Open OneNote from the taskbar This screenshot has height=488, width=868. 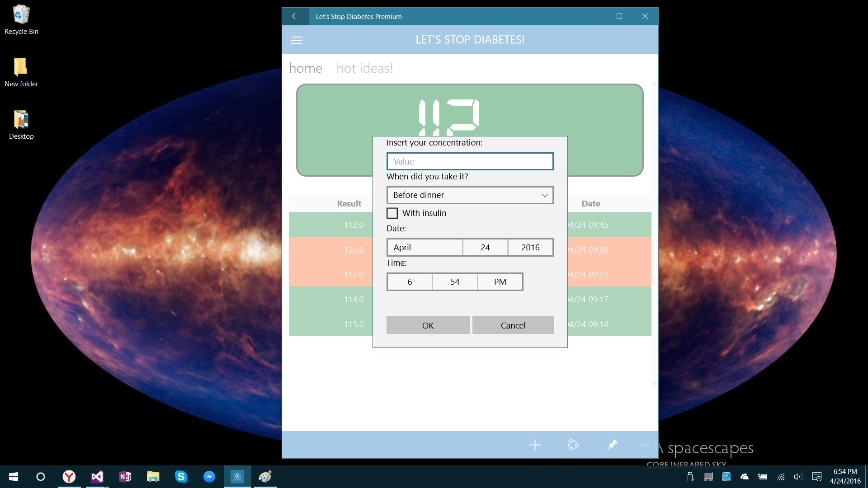[x=125, y=476]
